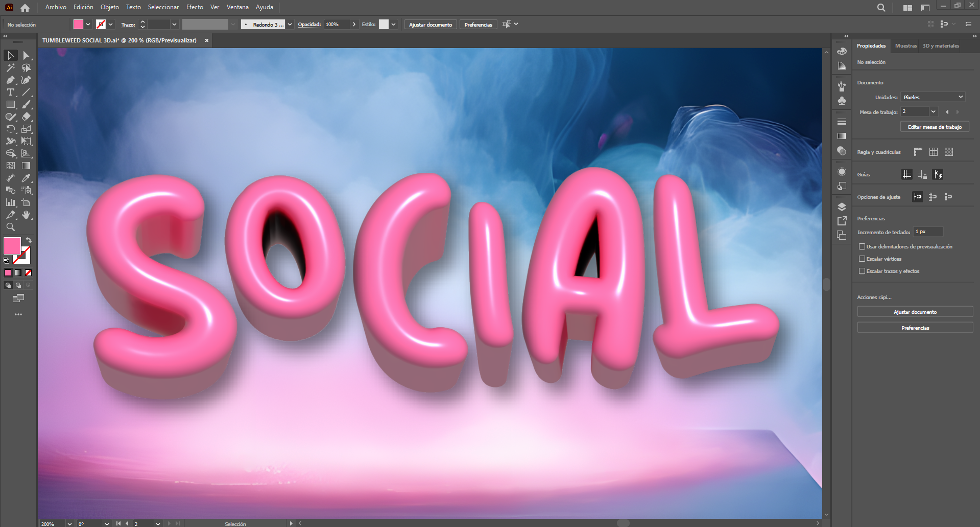Switch to the 3D y materiales tab

point(941,45)
